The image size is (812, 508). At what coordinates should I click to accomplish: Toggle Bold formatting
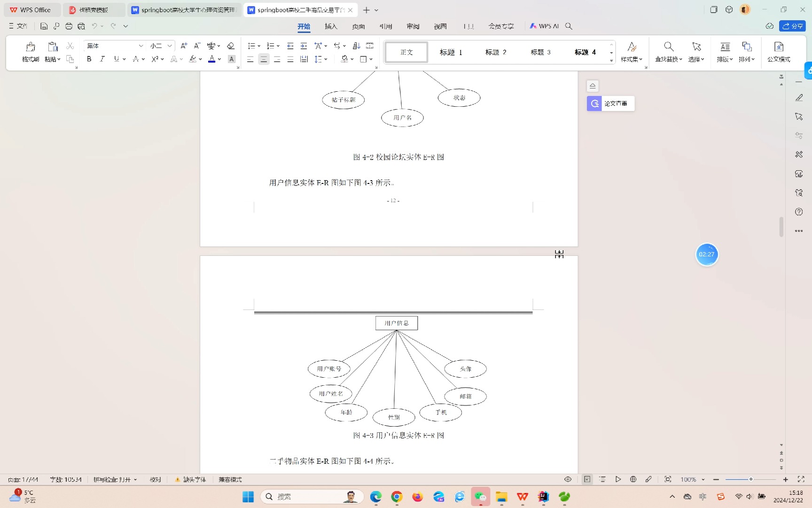click(x=89, y=59)
